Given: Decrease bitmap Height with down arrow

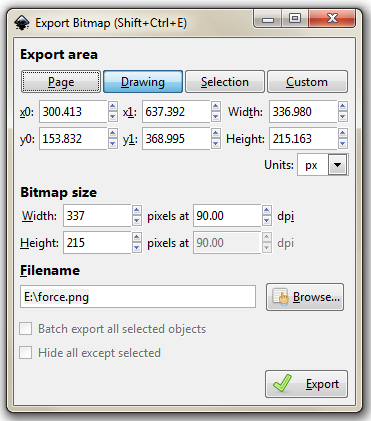Looking at the screenshot, I should click(137, 248).
